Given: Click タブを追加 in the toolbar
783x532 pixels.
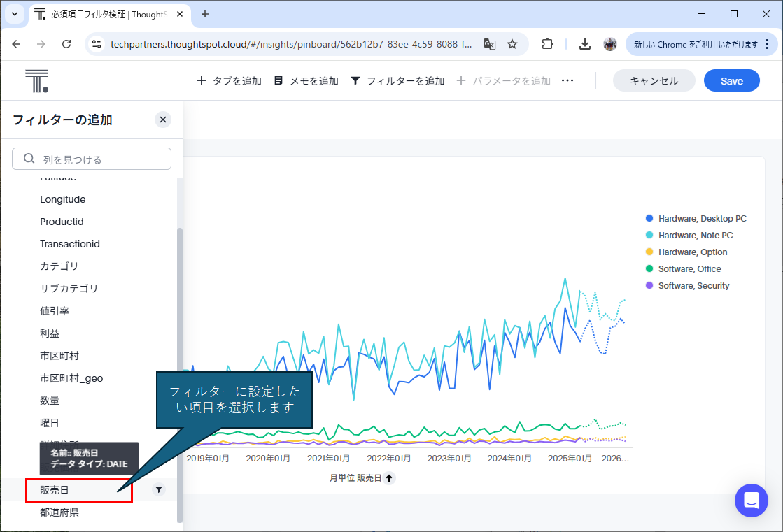Looking at the screenshot, I should 229,81.
